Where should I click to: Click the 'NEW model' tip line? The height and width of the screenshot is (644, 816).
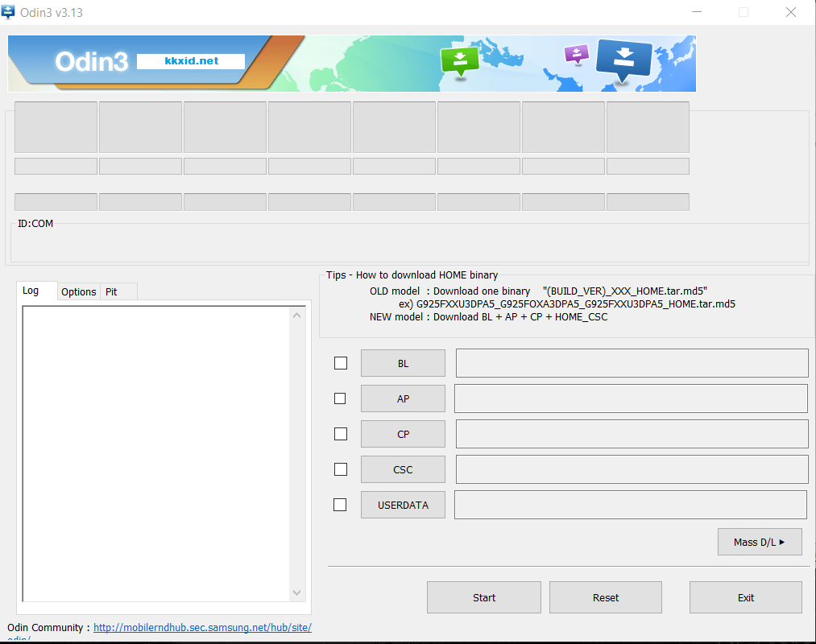pyautogui.click(x=488, y=317)
